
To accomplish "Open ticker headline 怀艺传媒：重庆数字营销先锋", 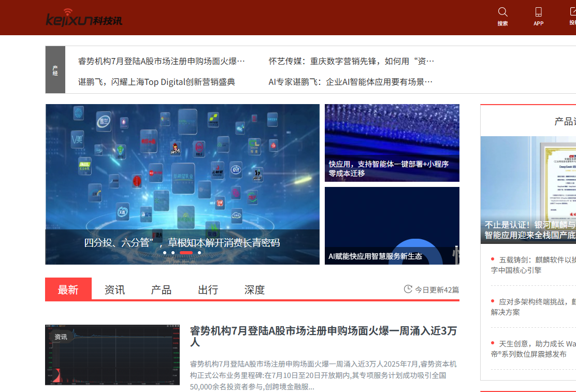I will click(351, 61).
